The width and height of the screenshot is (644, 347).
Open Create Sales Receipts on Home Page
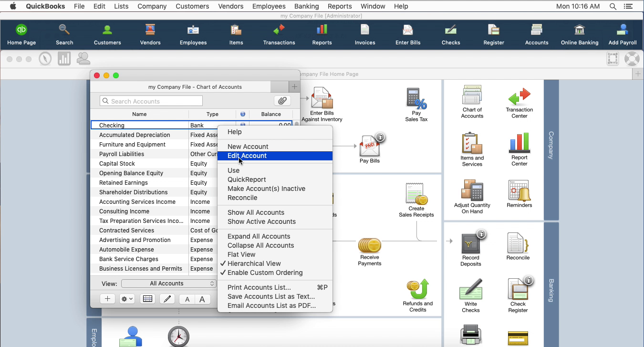416,200
